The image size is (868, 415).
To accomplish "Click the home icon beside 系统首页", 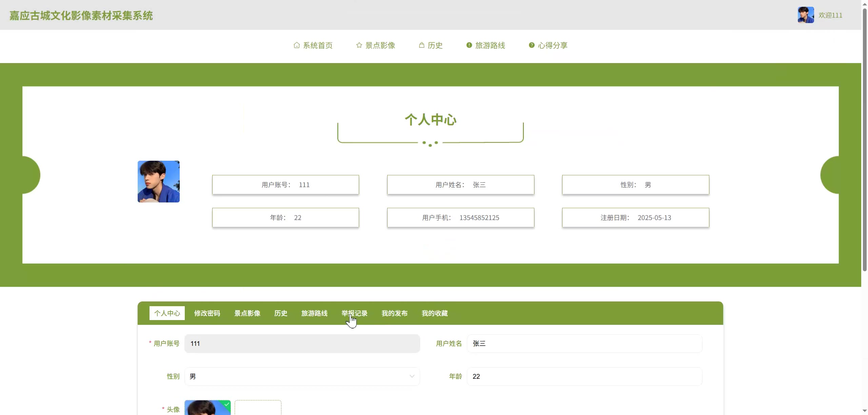I will coord(296,45).
